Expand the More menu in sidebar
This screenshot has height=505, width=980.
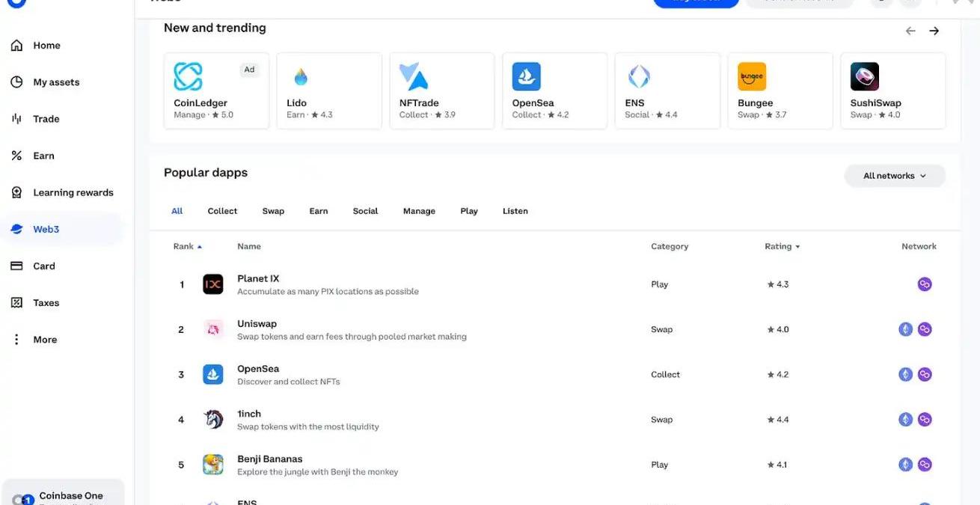[16, 340]
